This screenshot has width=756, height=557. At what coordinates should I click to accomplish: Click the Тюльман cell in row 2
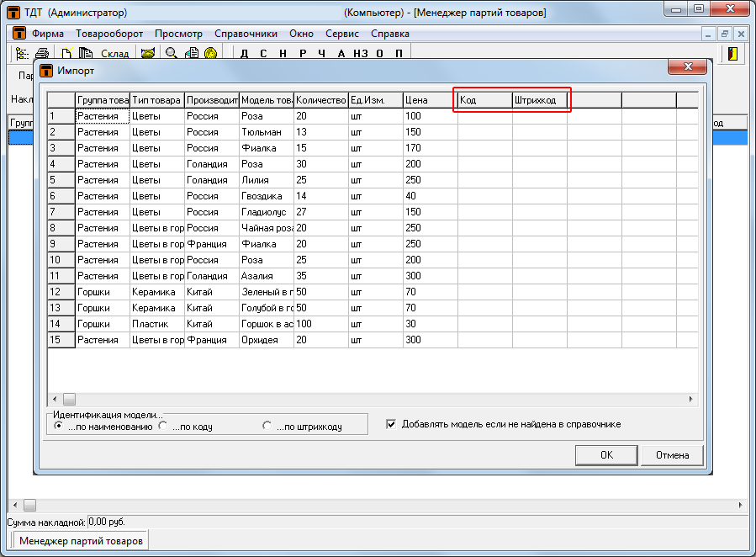267,132
